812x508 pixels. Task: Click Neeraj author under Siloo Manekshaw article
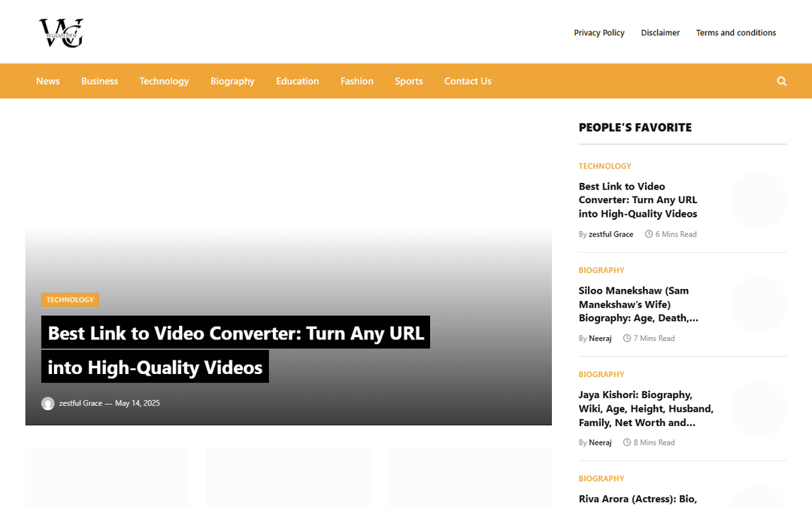(x=600, y=339)
